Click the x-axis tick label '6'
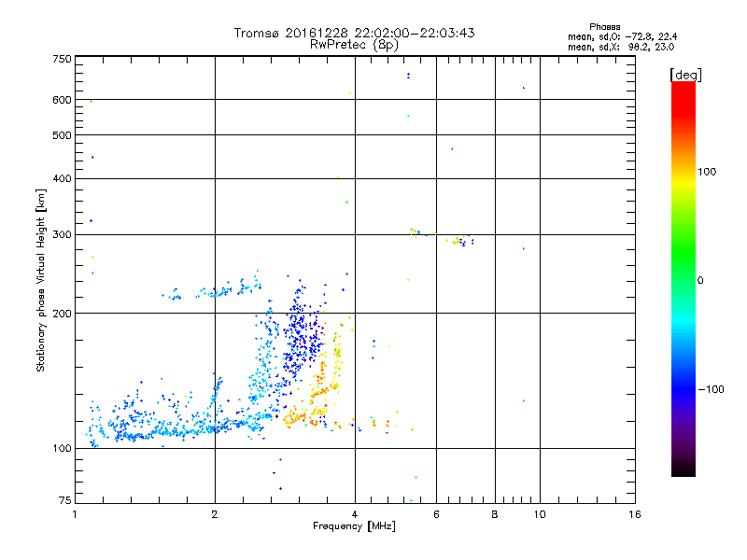Image resolution: width=747 pixels, height=560 pixels. point(436,514)
